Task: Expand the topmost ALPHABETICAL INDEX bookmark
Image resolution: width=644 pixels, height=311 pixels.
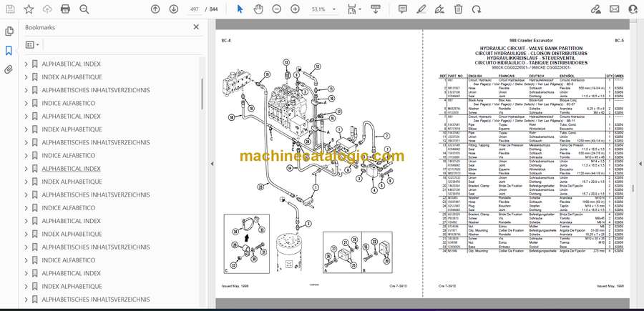Action: point(26,64)
